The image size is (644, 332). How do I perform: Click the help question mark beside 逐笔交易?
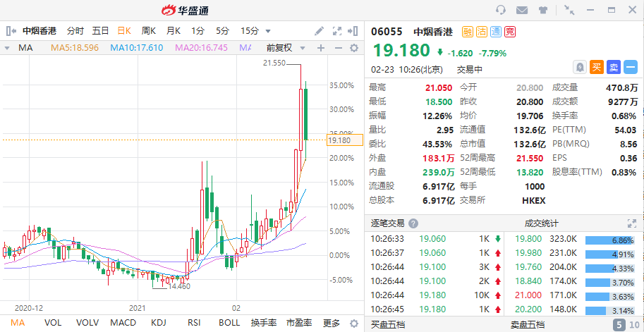[413, 223]
